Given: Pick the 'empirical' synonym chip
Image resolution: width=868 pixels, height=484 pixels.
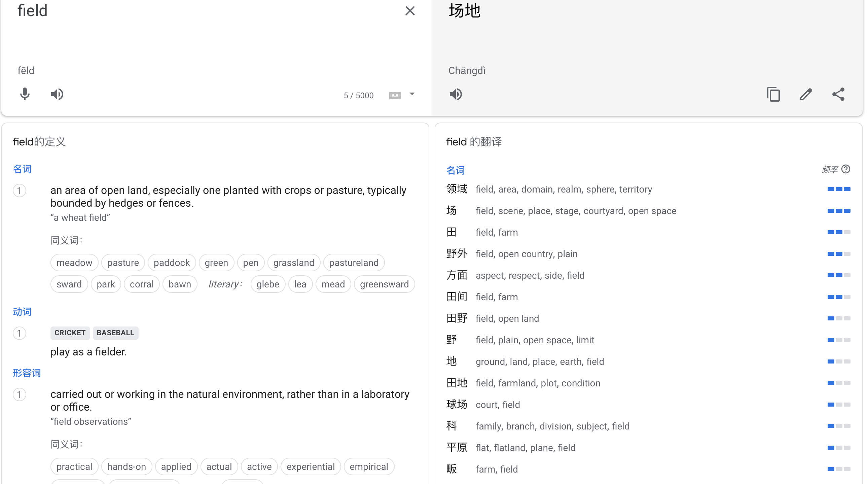Looking at the screenshot, I should 369,466.
